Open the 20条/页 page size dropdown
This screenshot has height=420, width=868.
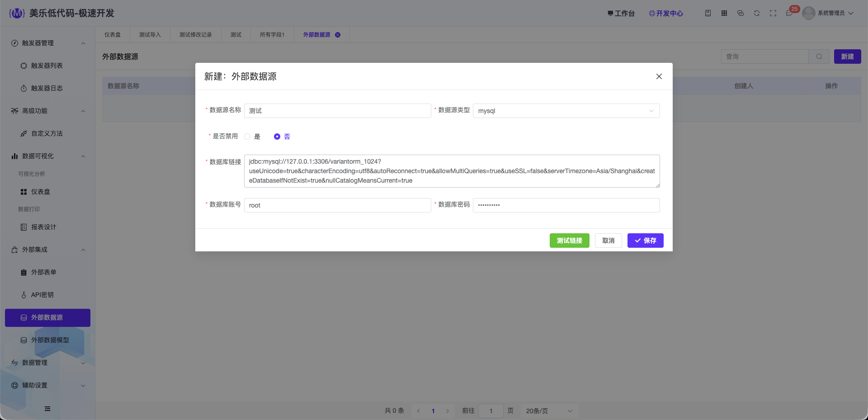point(549,411)
